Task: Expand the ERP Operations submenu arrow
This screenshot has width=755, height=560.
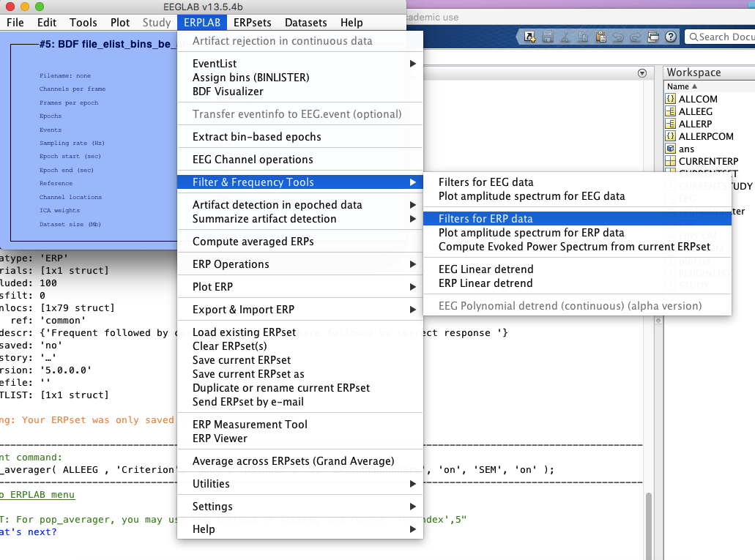Action: [x=412, y=264]
